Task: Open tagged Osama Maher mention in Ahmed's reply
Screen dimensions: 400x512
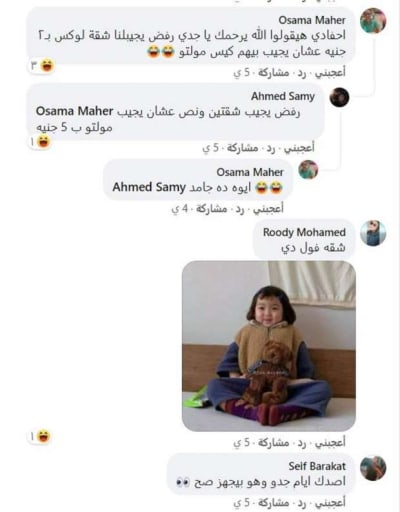Action: pos(74,111)
